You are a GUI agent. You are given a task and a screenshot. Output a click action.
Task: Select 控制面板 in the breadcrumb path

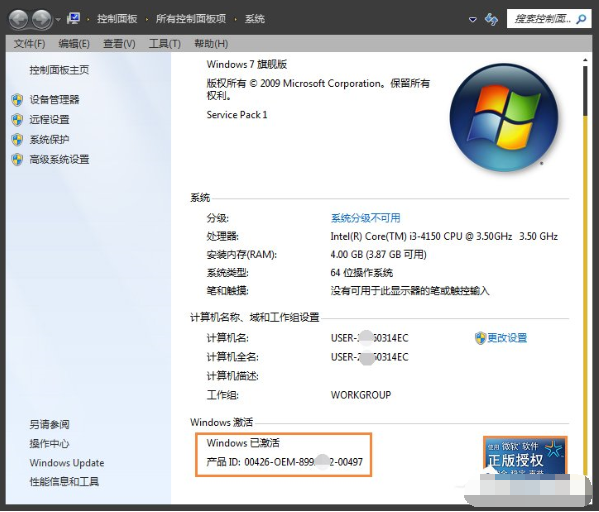(117, 19)
